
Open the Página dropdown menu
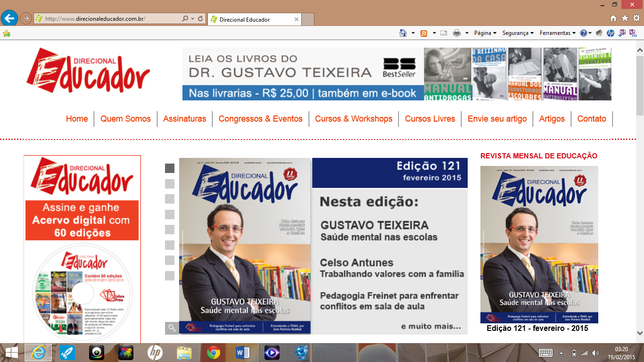point(485,33)
